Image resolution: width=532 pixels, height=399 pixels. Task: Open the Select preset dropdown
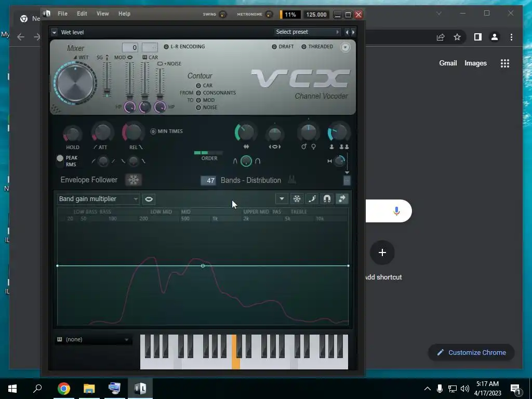click(308, 32)
